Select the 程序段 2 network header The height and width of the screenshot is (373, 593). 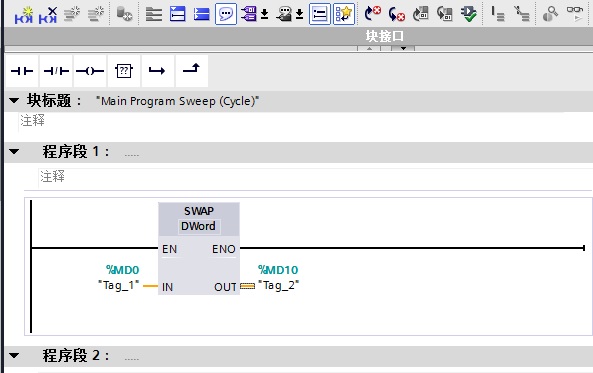[299, 356]
